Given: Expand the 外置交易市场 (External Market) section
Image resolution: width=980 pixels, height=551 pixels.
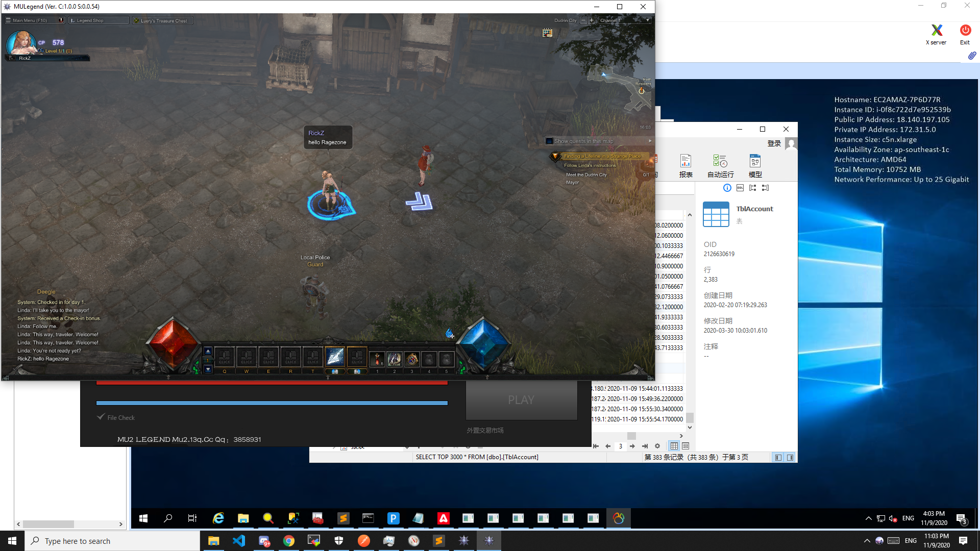Looking at the screenshot, I should pos(485,430).
